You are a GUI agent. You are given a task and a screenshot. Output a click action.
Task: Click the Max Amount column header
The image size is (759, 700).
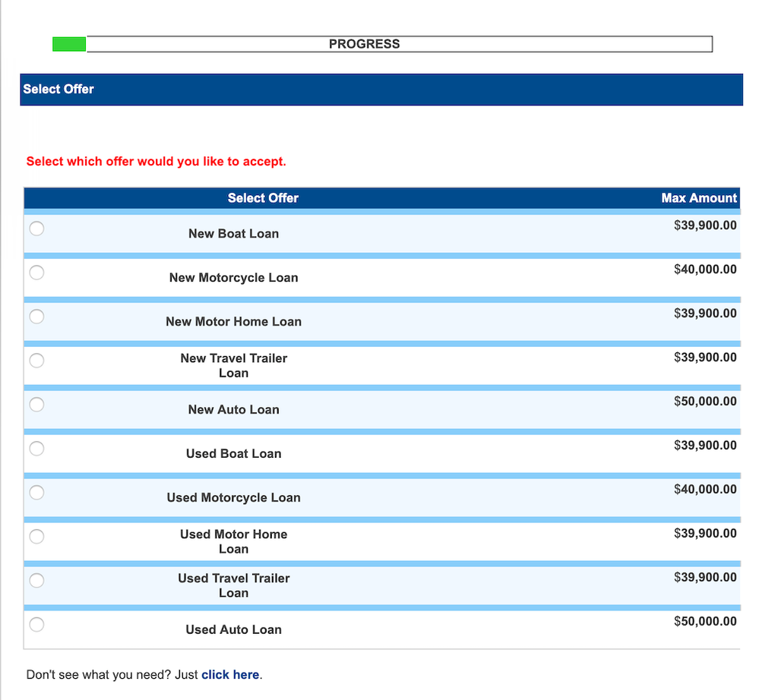point(699,197)
